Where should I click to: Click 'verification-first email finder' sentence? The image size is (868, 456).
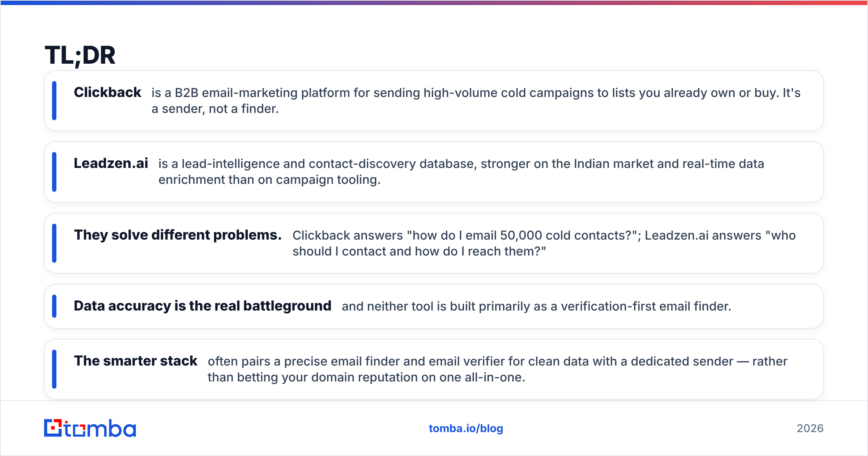tap(536, 306)
